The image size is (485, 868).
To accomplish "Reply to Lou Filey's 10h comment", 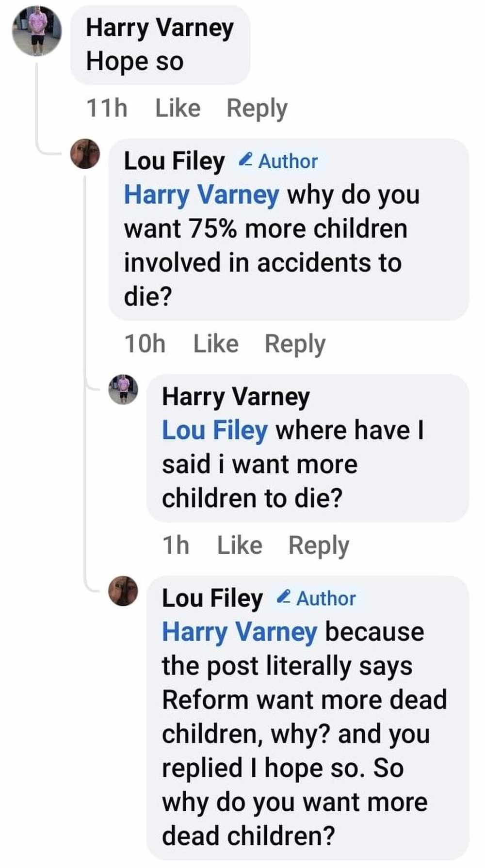I will (x=295, y=344).
